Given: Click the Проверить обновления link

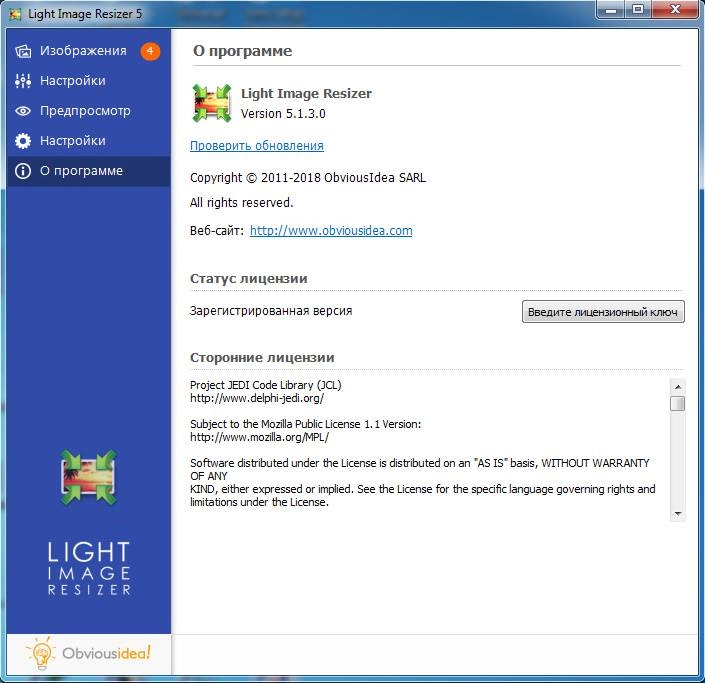Looking at the screenshot, I should tap(257, 146).
